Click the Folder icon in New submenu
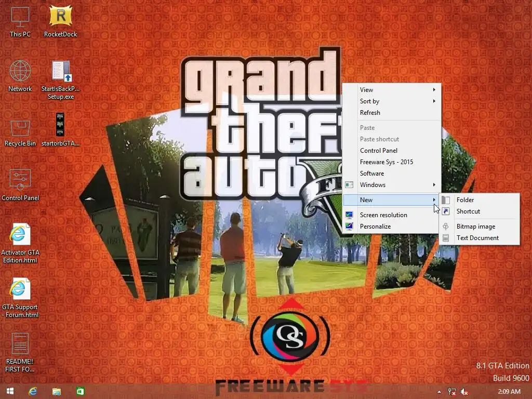Viewport: 532px width, 399px height. pos(446,200)
